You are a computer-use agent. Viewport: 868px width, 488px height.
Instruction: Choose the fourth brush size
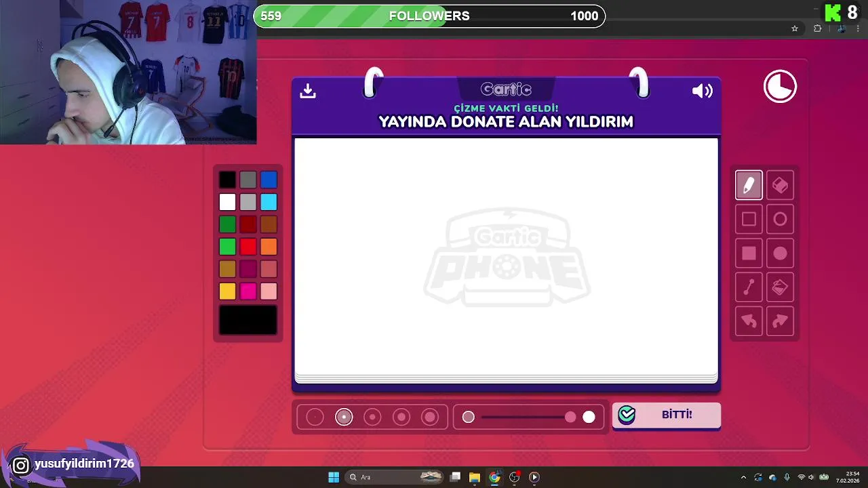pos(401,417)
